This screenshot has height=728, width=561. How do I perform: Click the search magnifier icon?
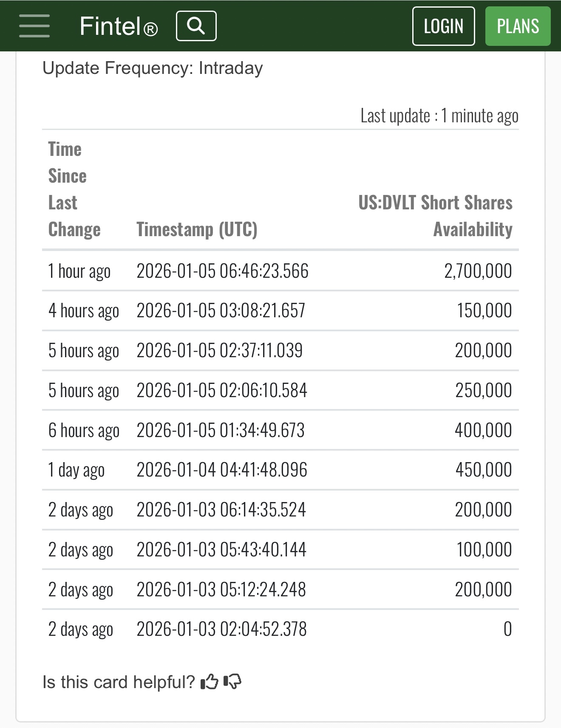coord(196,26)
